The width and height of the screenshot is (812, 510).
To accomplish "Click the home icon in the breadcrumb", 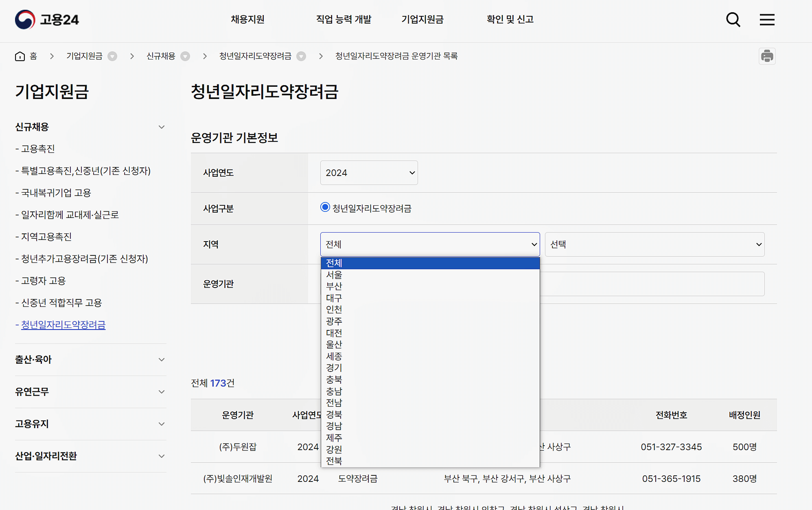I will click(20, 56).
